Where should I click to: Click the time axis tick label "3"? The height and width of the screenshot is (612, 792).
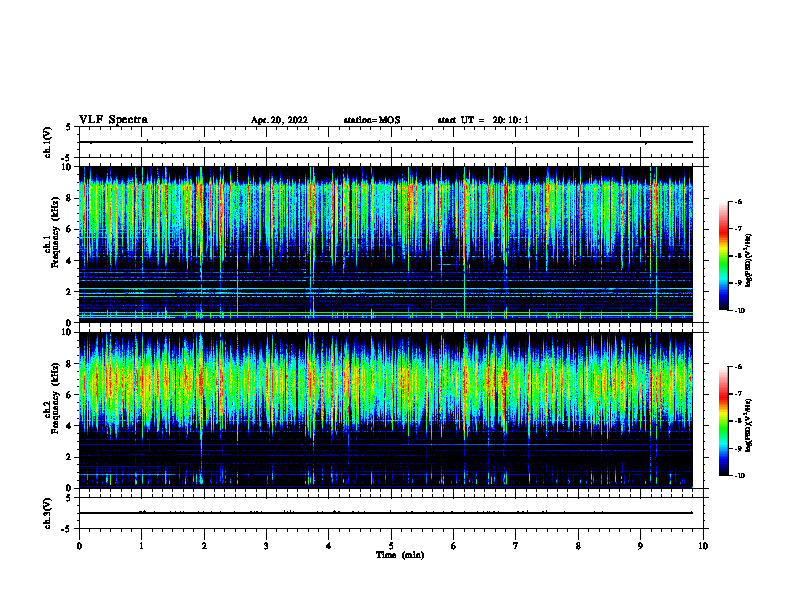point(266,546)
